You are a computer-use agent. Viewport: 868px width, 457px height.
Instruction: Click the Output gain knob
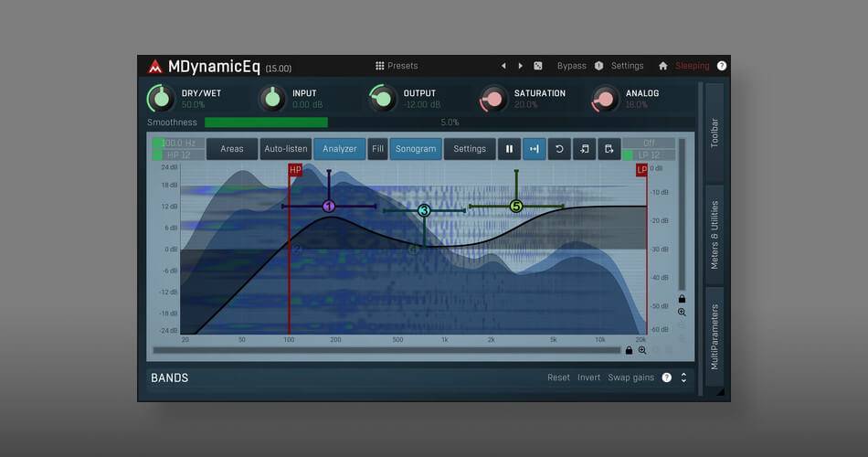(x=383, y=99)
